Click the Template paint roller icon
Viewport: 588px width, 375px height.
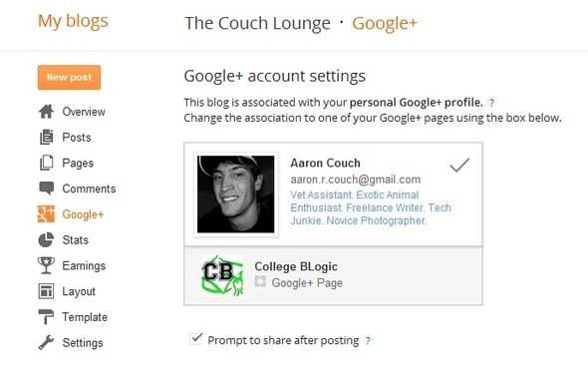pyautogui.click(x=46, y=317)
